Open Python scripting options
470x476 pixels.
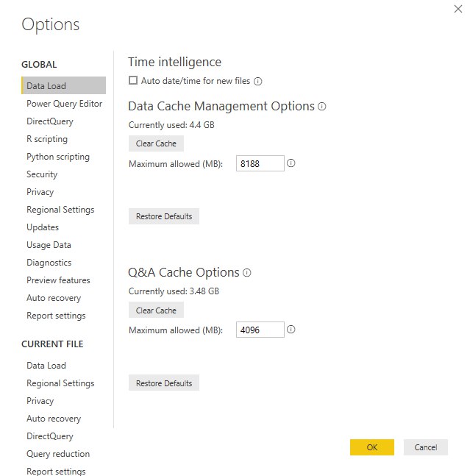tap(58, 157)
